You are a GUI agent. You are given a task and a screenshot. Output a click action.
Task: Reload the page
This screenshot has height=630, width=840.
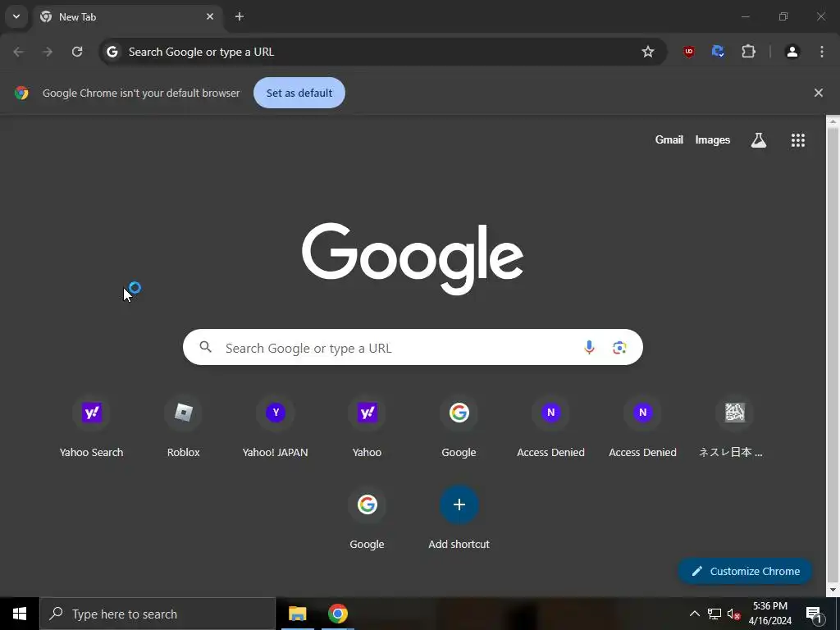(77, 52)
